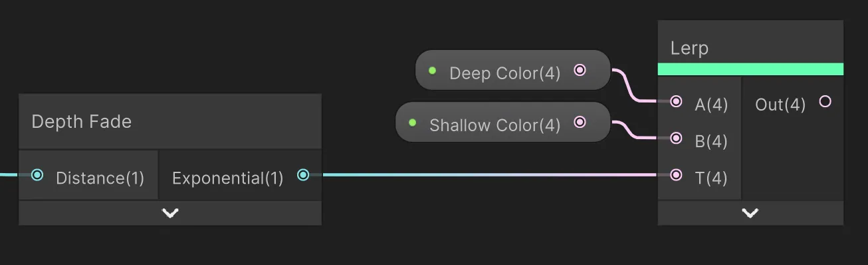Click the Depth Fade Distance input port
The image size is (868, 265).
click(x=37, y=175)
